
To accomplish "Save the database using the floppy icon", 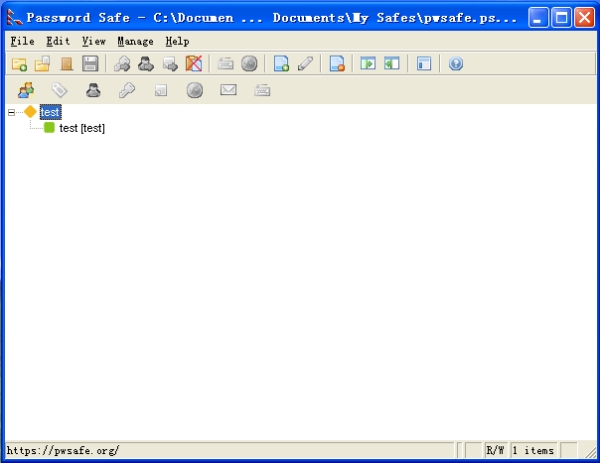I will pyautogui.click(x=90, y=64).
